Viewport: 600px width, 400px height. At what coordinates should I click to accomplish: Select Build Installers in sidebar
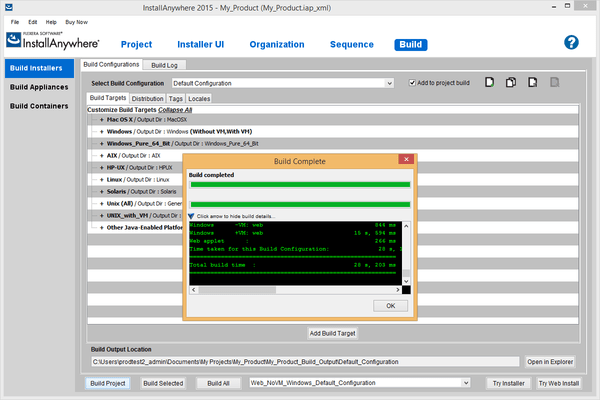point(39,68)
